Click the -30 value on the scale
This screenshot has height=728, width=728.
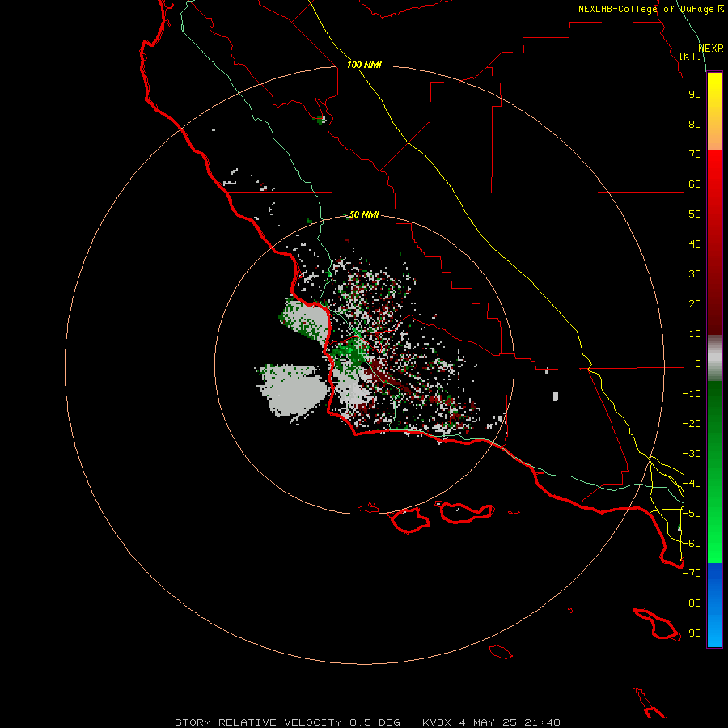[x=692, y=454]
